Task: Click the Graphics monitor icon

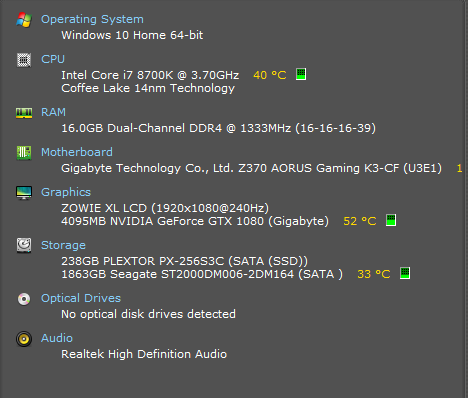Action: coord(24,193)
